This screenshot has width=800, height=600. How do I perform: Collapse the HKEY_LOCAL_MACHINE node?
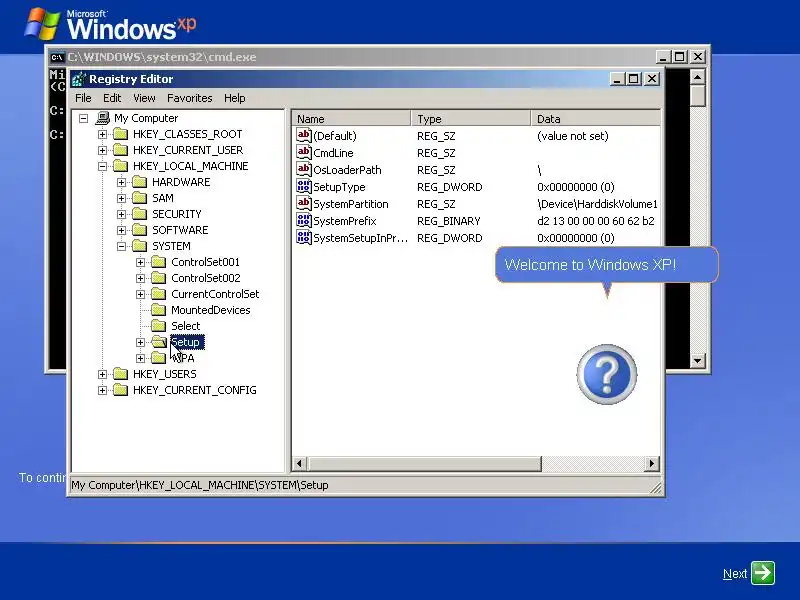click(103, 166)
